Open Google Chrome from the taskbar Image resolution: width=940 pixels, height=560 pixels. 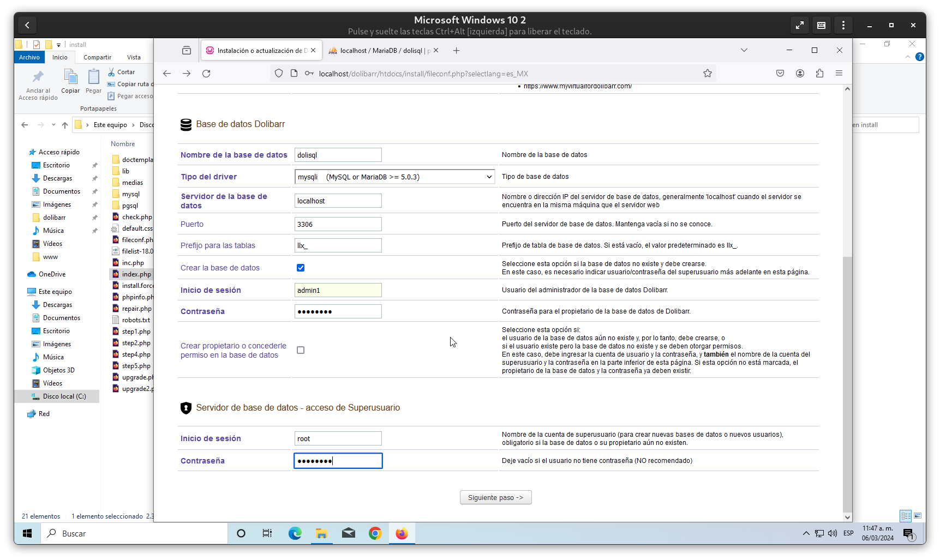click(375, 533)
